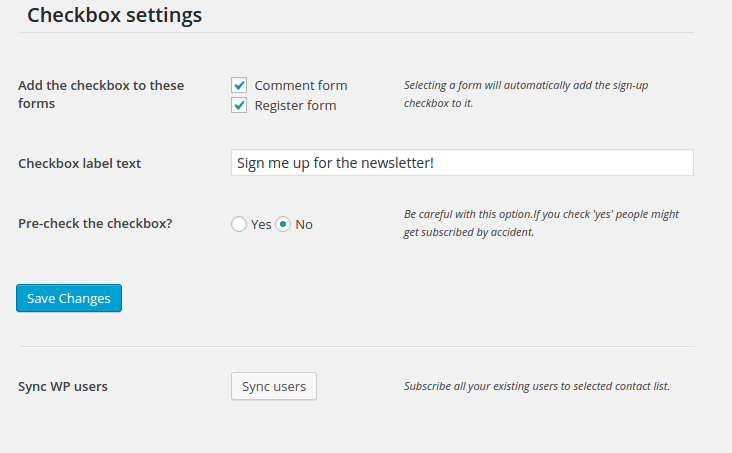Click the word 'newsletter!' inside the text field
Viewport: 732px width, 453px height.
click(397, 163)
